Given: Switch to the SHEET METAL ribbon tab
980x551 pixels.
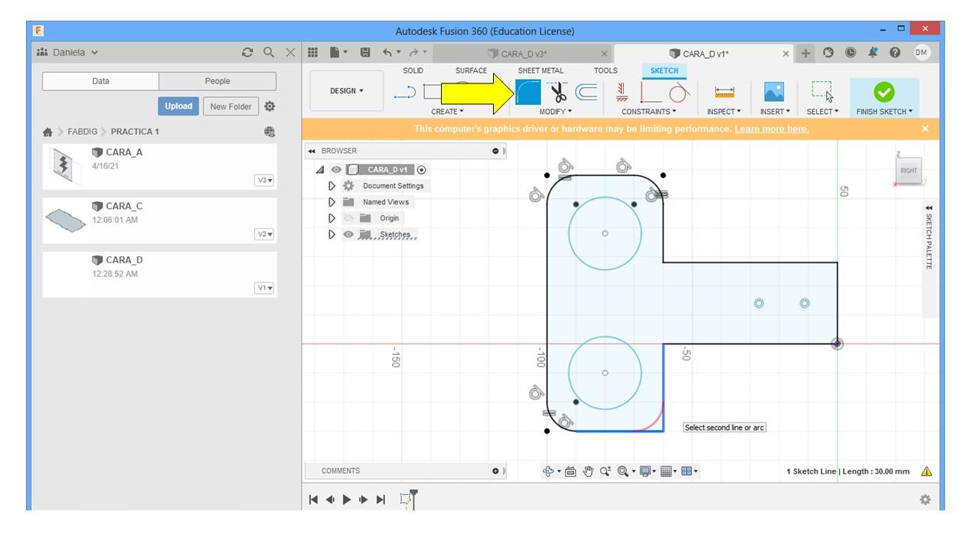Looking at the screenshot, I should click(x=541, y=70).
